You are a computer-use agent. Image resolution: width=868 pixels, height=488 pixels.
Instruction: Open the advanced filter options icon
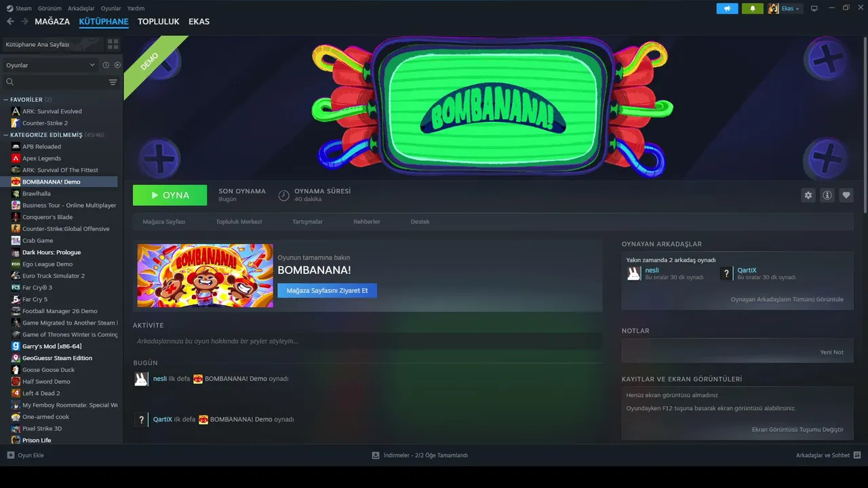pos(113,82)
